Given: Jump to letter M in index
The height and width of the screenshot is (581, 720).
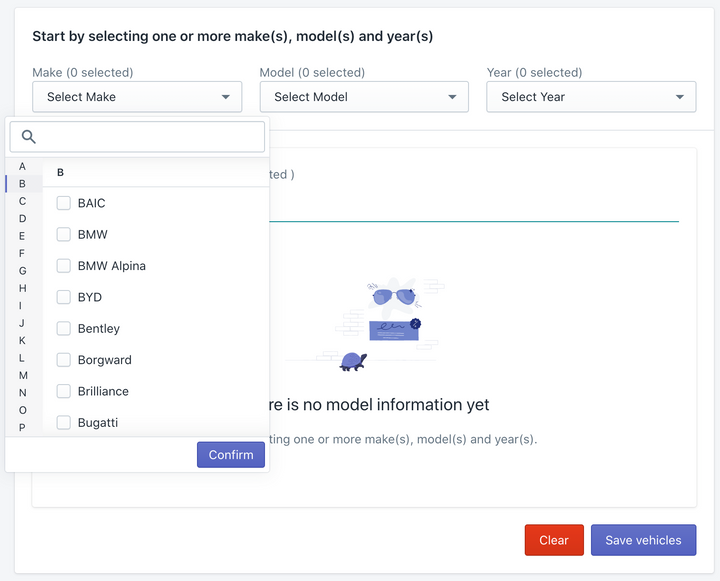Looking at the screenshot, I should pos(23,375).
